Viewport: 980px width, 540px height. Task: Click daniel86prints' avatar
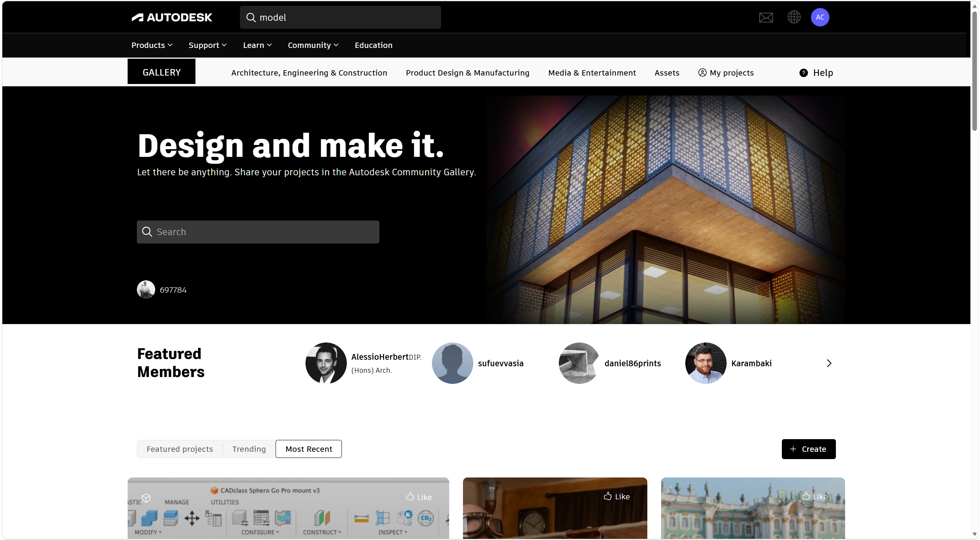(579, 363)
